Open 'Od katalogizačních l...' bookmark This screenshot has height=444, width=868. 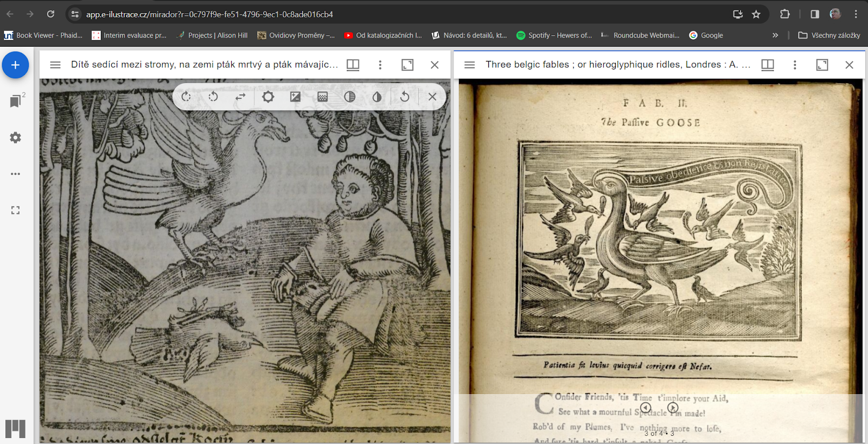click(383, 35)
